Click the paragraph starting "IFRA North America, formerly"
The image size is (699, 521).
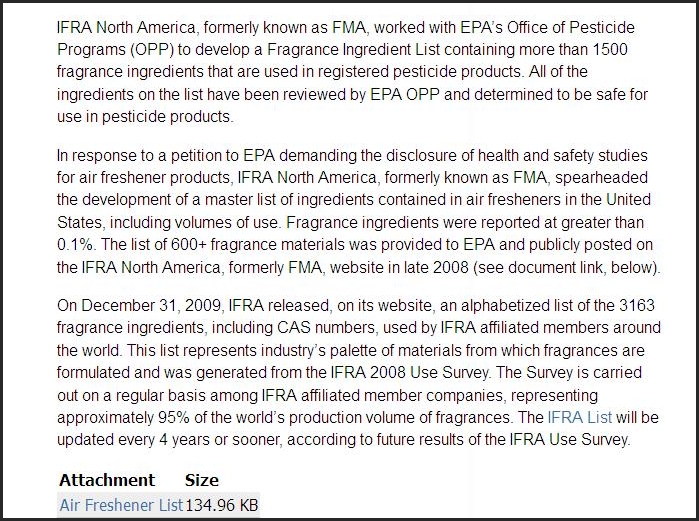pos(345,72)
